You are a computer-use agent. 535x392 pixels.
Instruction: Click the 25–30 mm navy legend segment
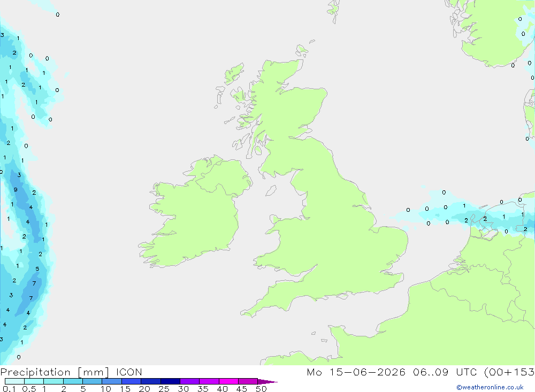[x=170, y=381]
